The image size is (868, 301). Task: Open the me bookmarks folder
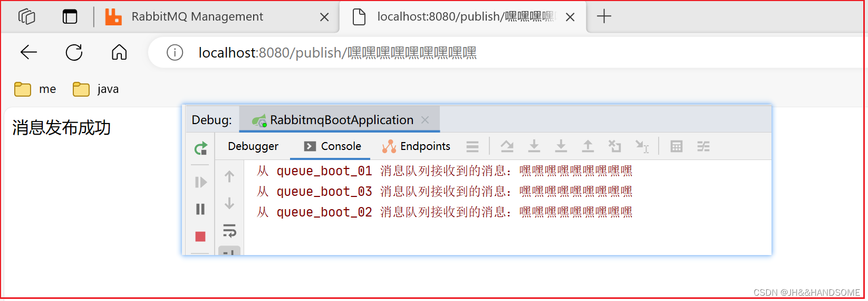coord(35,89)
